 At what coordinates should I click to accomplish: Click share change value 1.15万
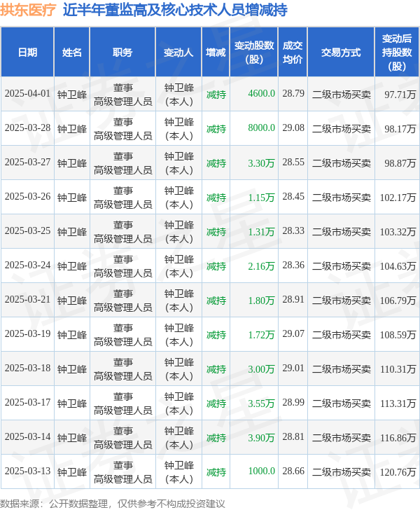point(261,198)
